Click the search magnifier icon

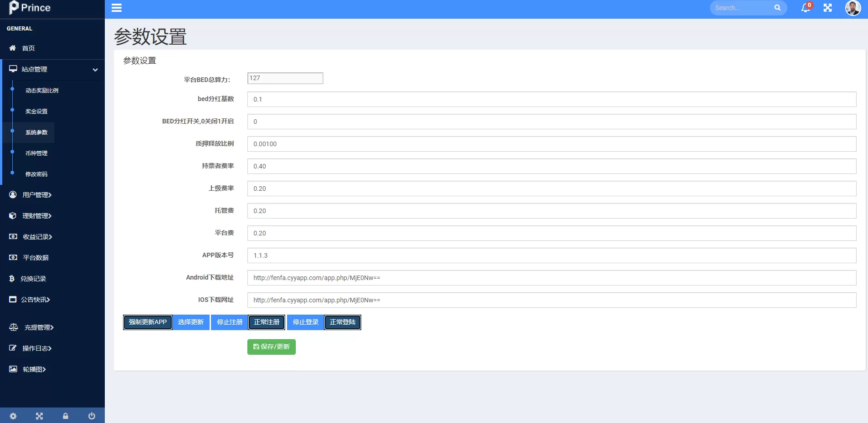point(777,8)
